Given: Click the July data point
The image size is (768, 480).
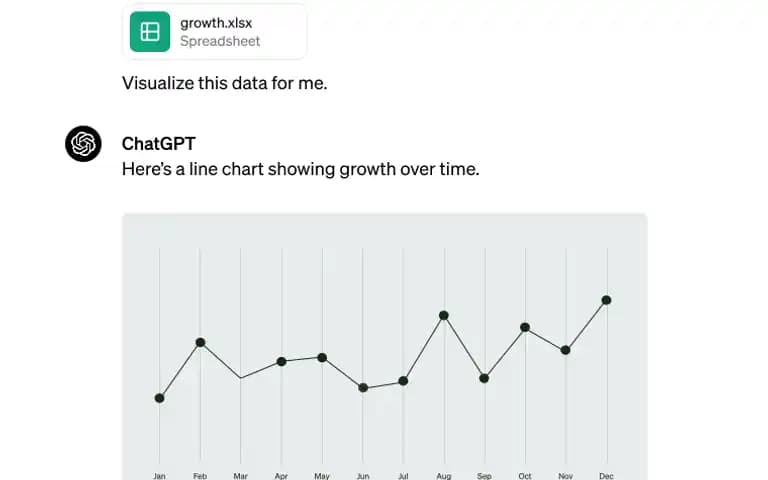Looking at the screenshot, I should pos(403,381).
